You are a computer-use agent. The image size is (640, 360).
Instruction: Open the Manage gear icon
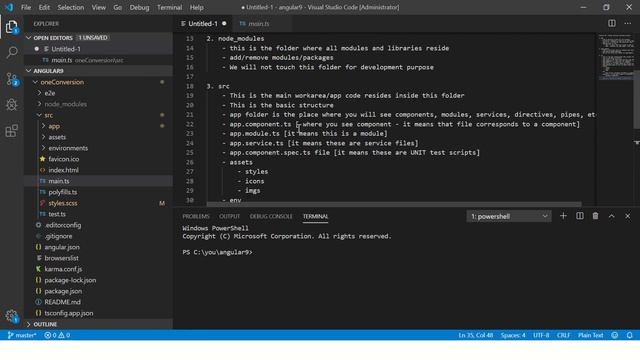coord(11,316)
